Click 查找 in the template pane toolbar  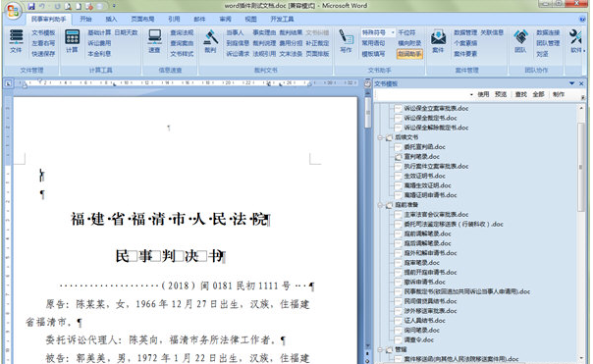pyautogui.click(x=521, y=94)
